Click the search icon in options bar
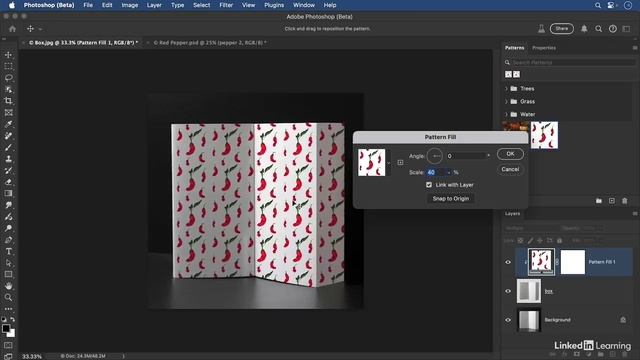The height and width of the screenshot is (360, 640). tap(598, 29)
